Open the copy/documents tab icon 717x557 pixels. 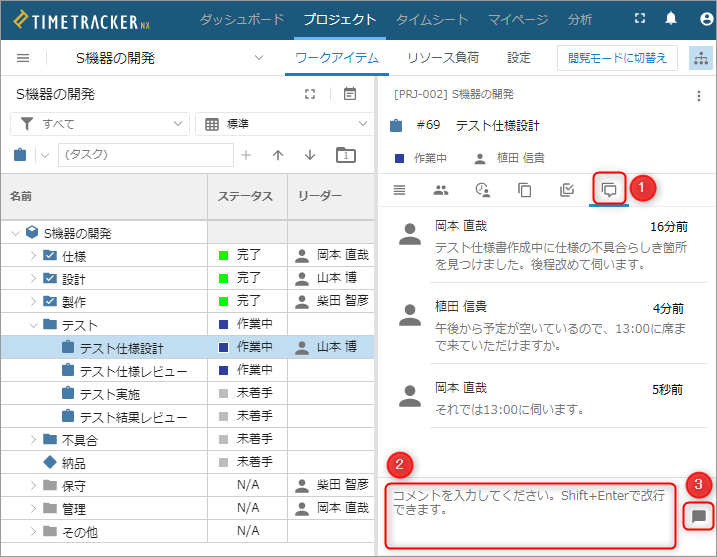point(524,189)
